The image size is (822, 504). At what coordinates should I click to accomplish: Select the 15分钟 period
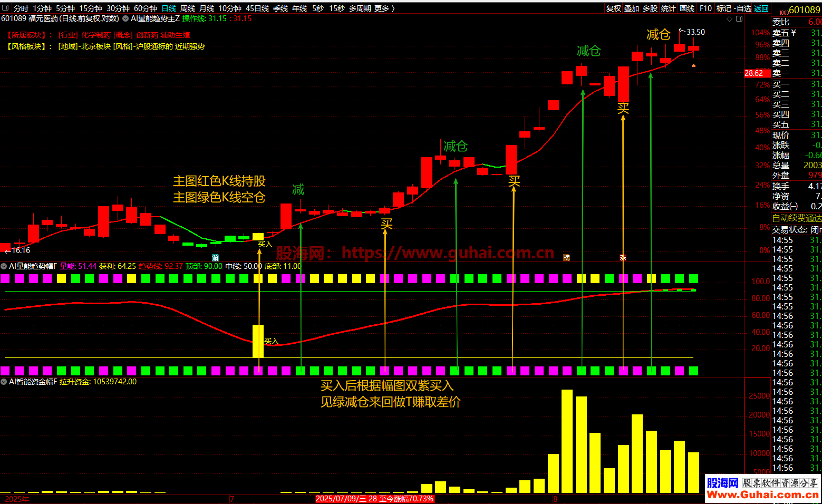91,8
